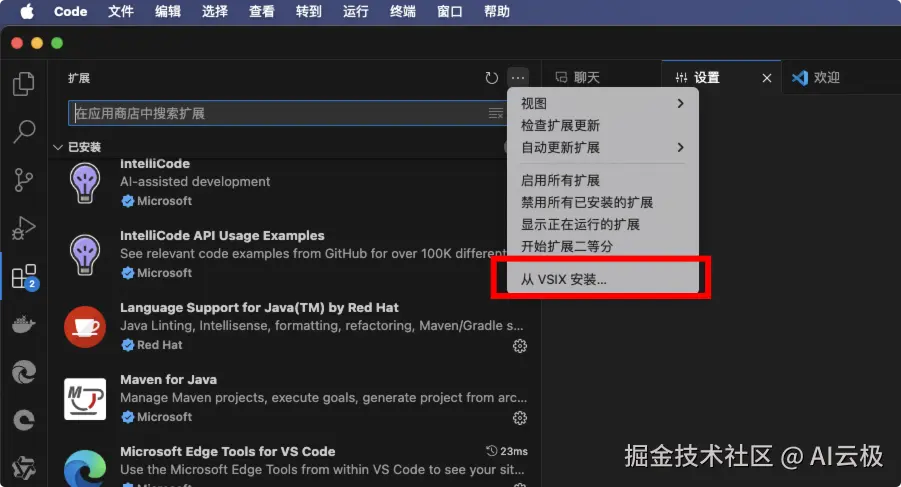Viewport: 901px width, 487px height.
Task: Open the 终端 menu
Action: 403,11
